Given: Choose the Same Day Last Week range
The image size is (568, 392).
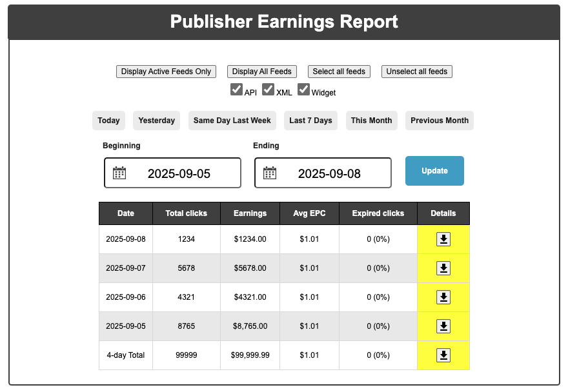Looking at the screenshot, I should click(x=232, y=121).
